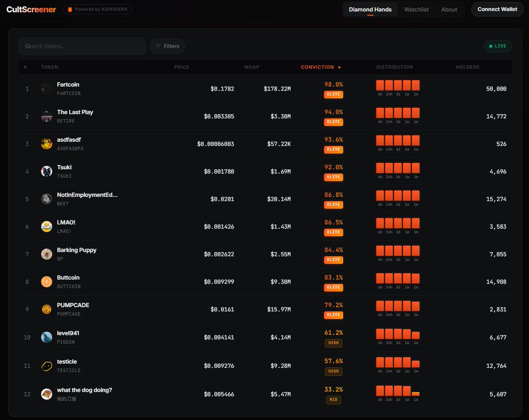Select the 57.6% conviction value
The width and height of the screenshot is (529, 420).
tap(334, 361)
